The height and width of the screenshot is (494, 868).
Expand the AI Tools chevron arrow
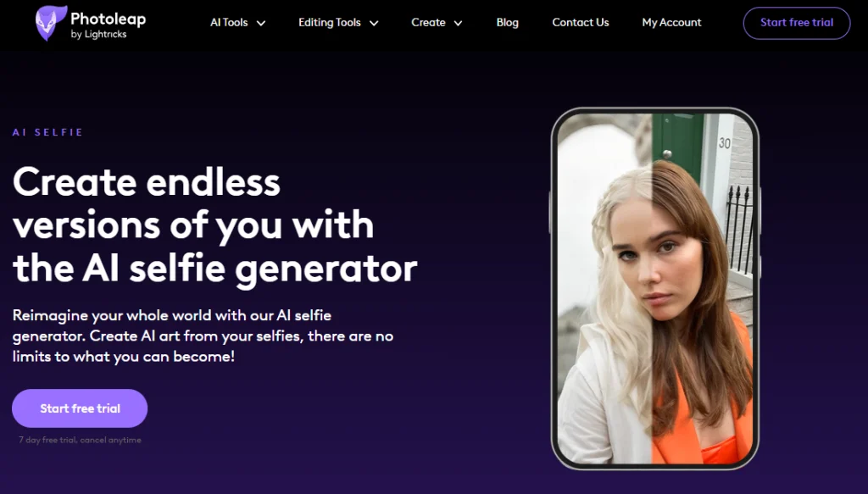pyautogui.click(x=261, y=23)
